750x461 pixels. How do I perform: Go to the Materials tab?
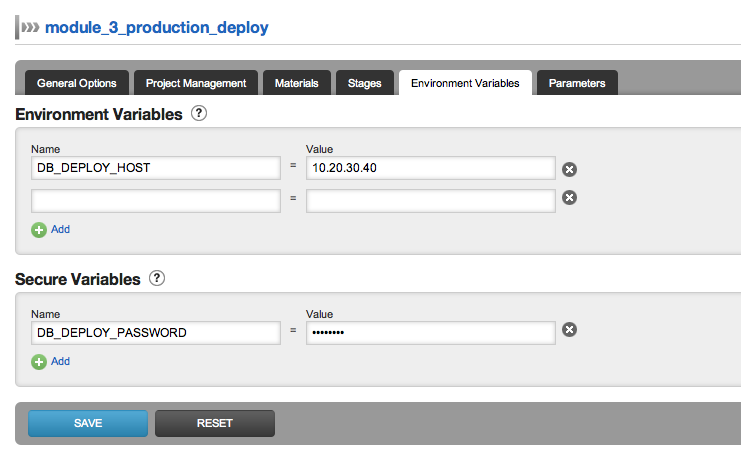coord(297,83)
